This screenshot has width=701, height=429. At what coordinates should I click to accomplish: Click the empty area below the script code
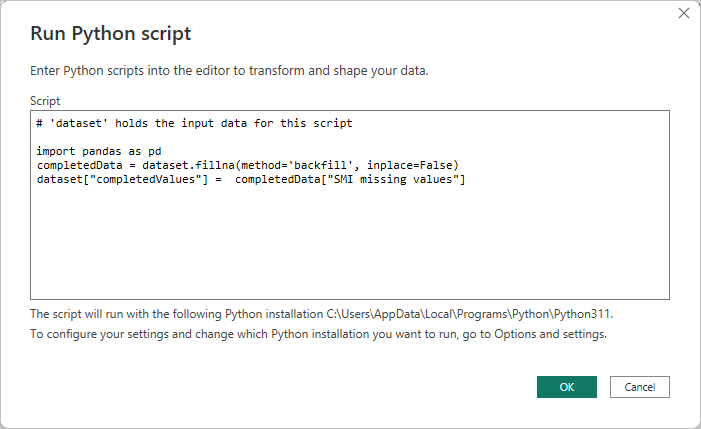click(x=350, y=245)
